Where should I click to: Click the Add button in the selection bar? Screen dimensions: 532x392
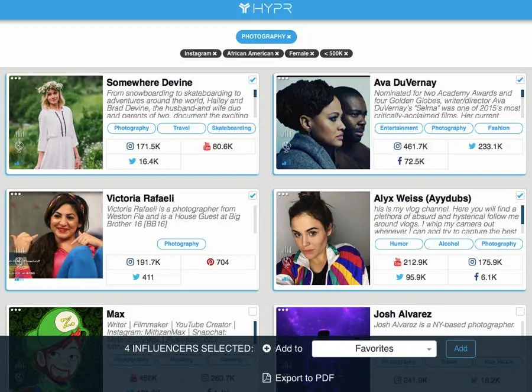click(x=460, y=349)
